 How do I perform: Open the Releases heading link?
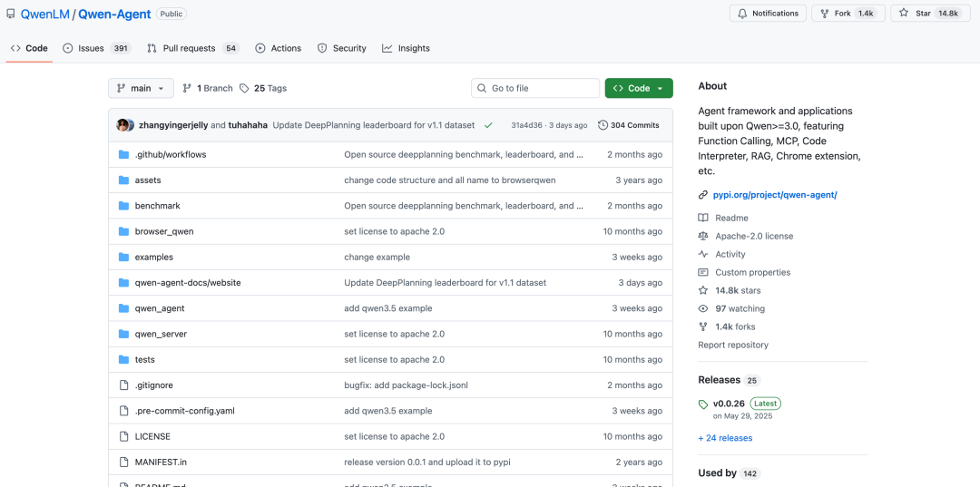click(x=720, y=380)
